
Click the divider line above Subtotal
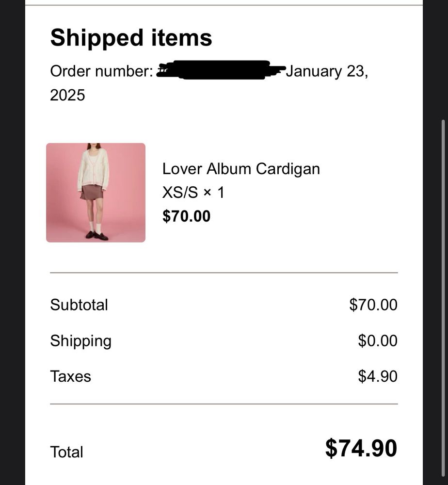click(x=224, y=273)
